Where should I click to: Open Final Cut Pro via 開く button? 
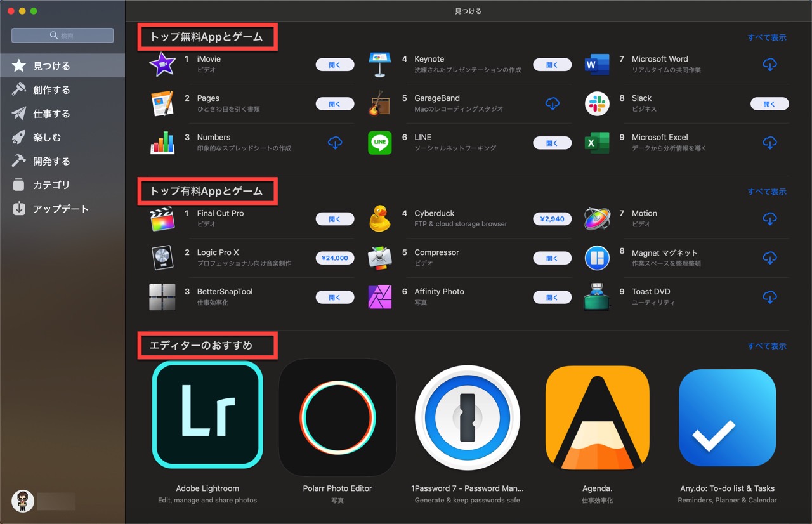(335, 219)
